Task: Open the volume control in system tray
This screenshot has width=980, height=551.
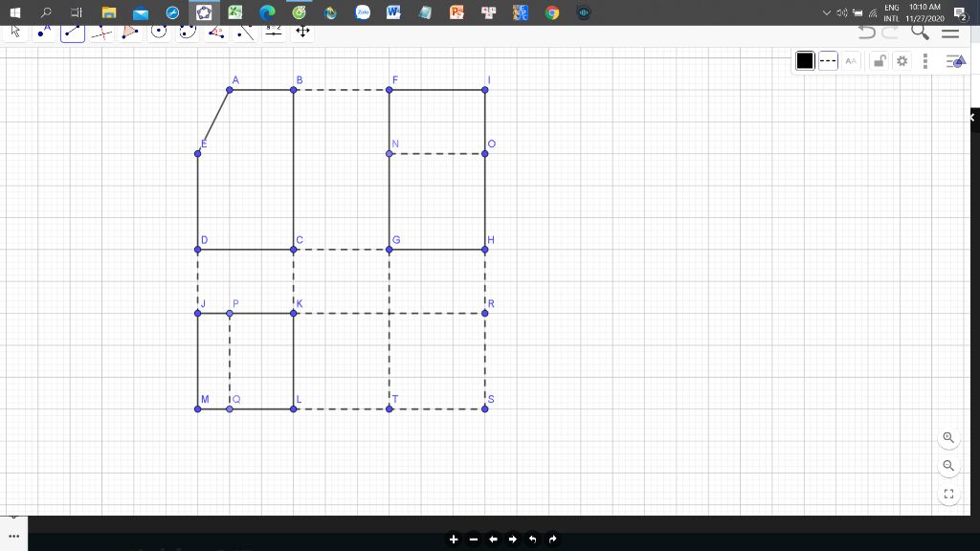Action: tap(842, 12)
